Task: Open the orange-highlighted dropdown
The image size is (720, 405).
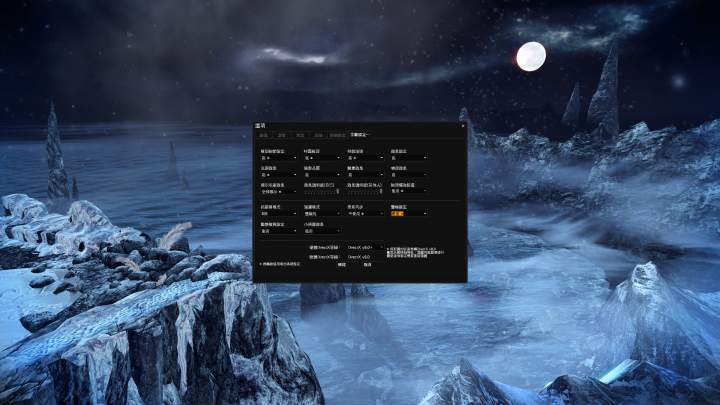Action: click(409, 214)
